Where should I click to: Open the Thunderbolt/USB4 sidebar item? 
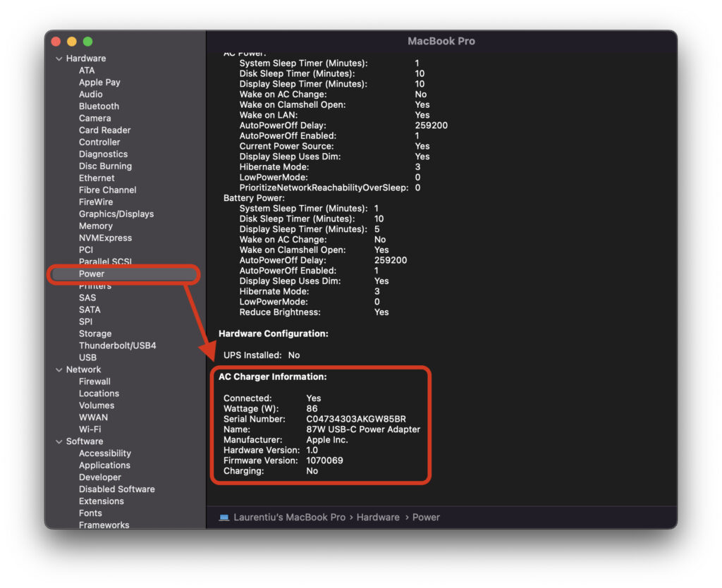click(x=117, y=345)
